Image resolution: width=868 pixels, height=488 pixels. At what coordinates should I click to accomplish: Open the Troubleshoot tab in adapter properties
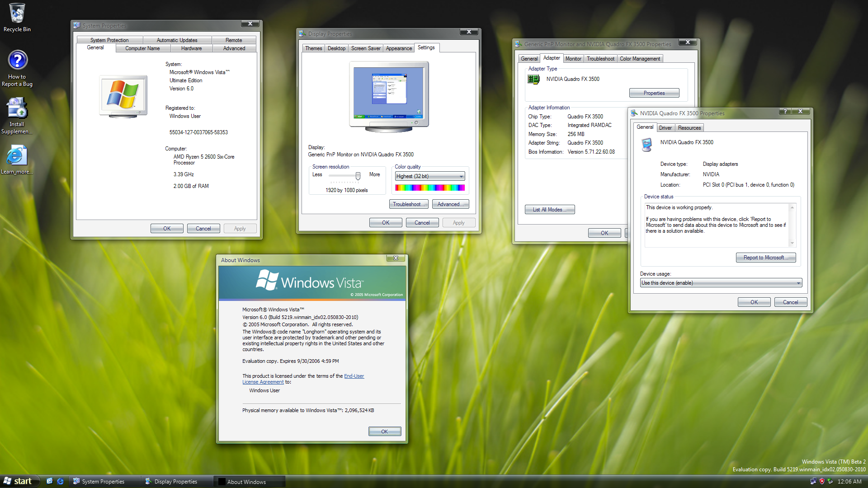point(600,59)
